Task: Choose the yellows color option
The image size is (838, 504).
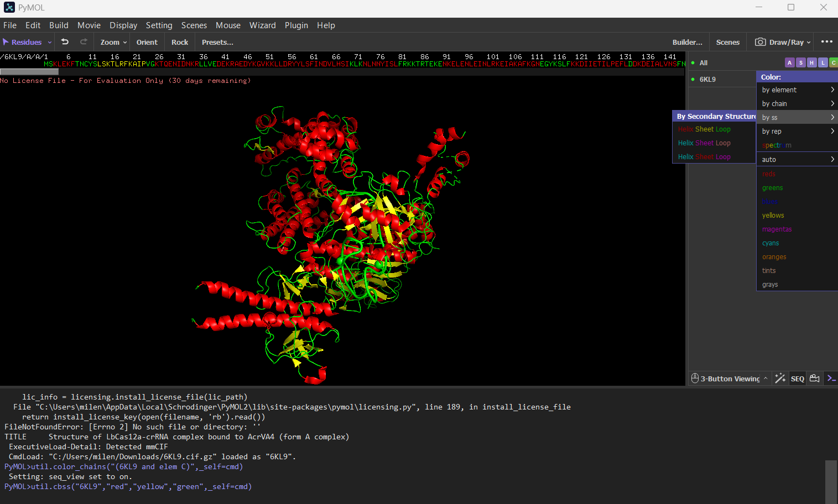Action: coord(773,216)
